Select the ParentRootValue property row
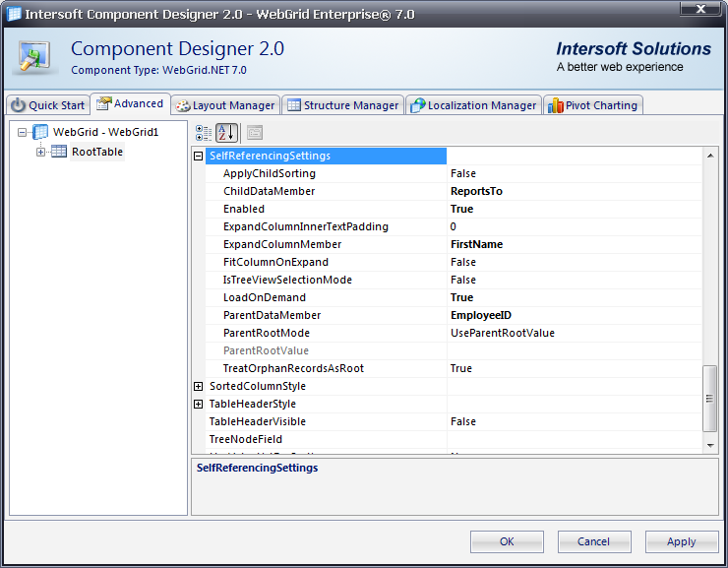The image size is (728, 568). click(454, 351)
